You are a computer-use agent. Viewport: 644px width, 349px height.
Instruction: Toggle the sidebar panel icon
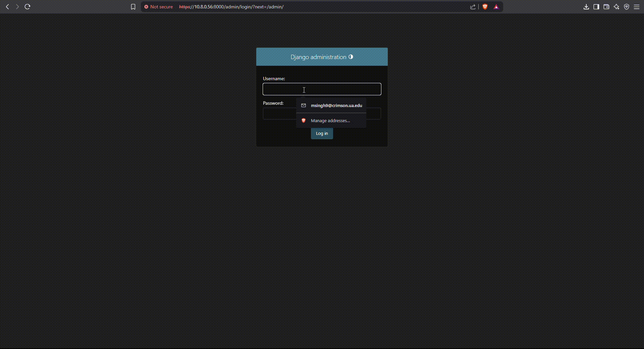596,7
